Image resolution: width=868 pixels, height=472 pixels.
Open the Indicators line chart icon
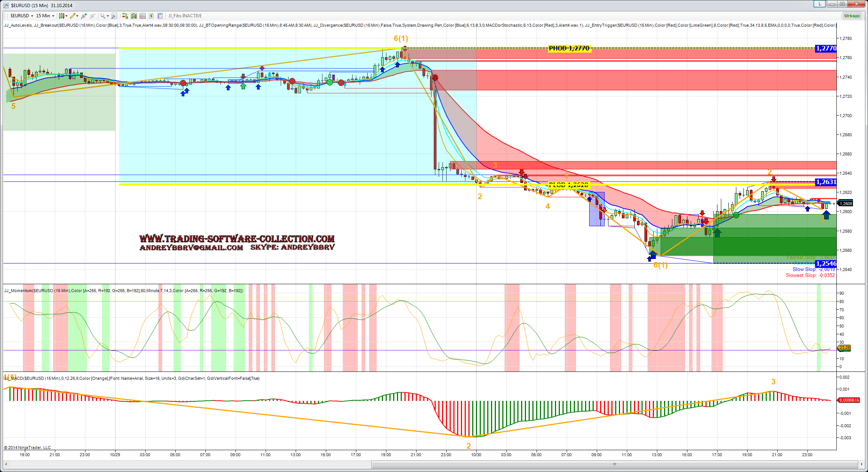point(143,16)
